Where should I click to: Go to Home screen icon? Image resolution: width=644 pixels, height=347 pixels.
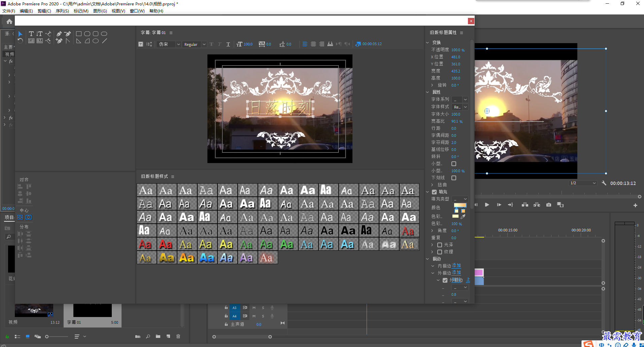(9, 22)
